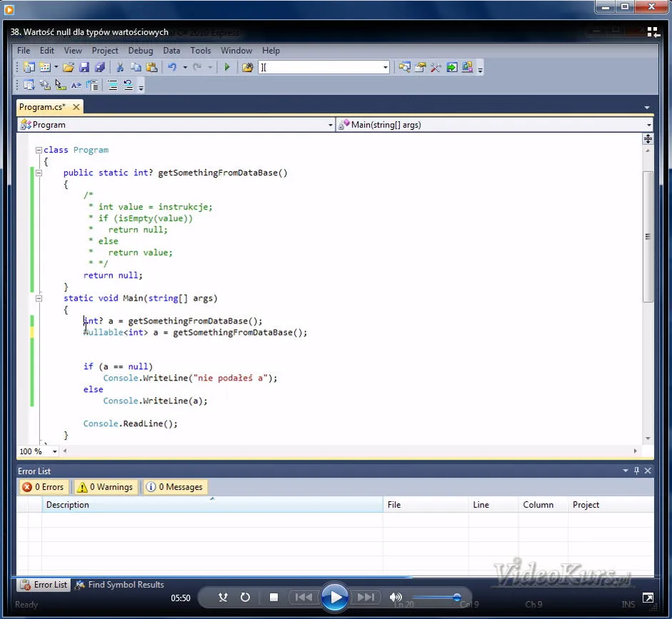Click the Copy toolbar icon
The height and width of the screenshot is (619, 672).
(x=136, y=67)
